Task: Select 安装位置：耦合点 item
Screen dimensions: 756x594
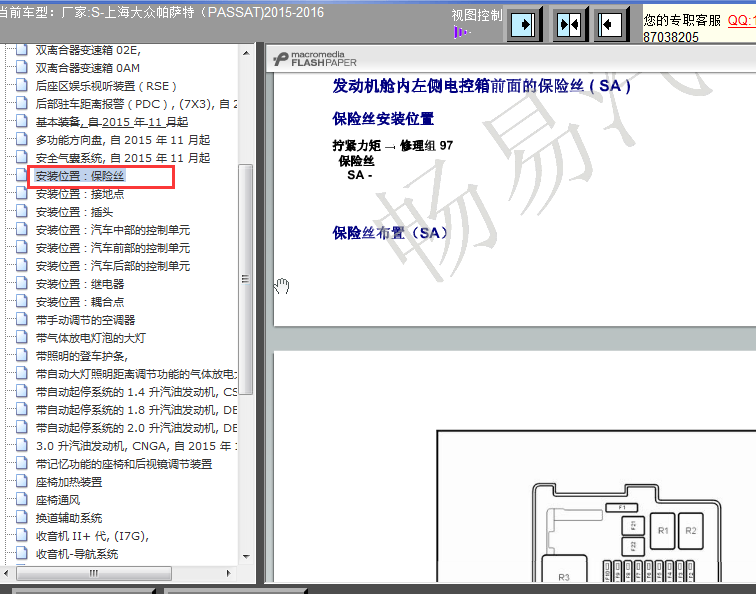Action: 80,302
